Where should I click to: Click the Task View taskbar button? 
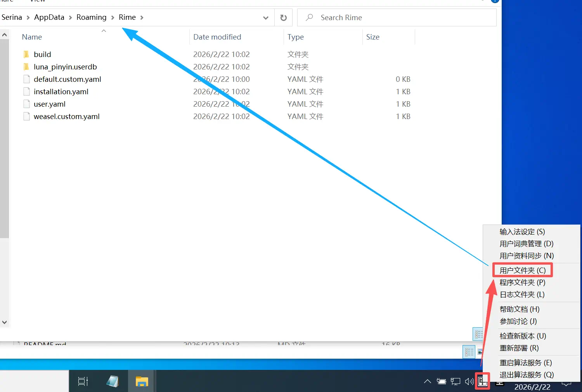[x=83, y=382]
